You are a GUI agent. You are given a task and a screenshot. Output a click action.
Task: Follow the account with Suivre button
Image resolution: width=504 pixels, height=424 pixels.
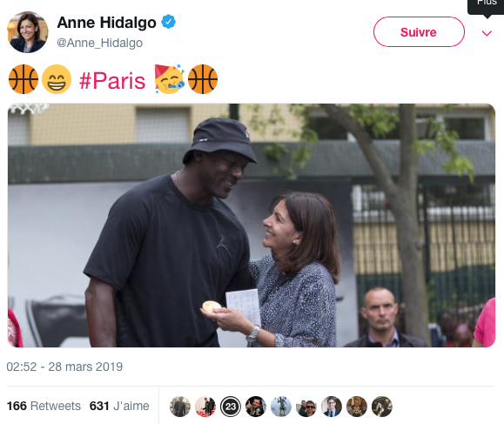pos(419,32)
